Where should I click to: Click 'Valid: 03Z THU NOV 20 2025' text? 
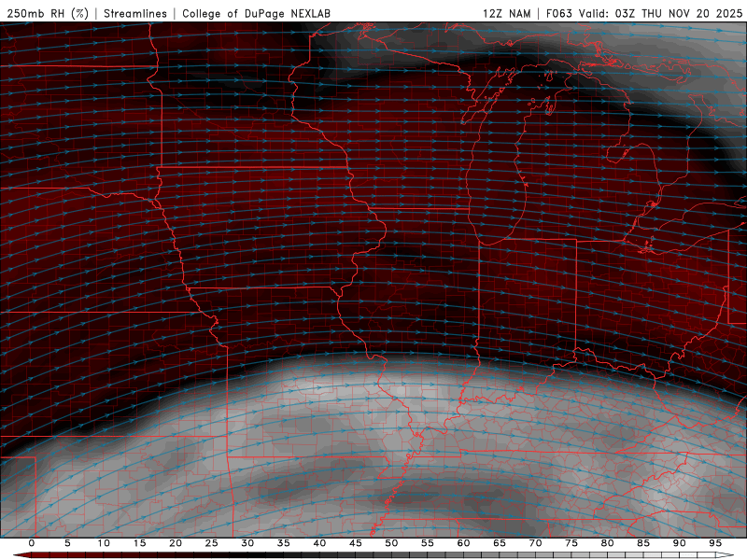[660, 13]
